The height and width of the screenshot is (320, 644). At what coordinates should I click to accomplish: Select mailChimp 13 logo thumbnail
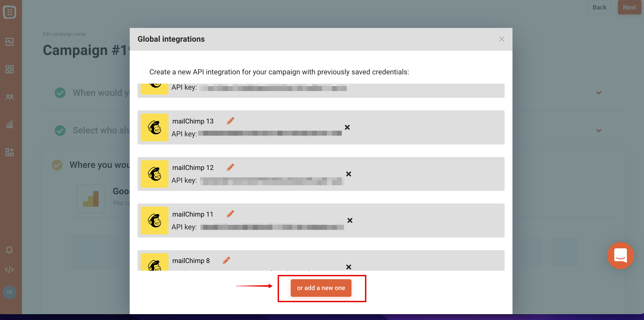point(154,127)
